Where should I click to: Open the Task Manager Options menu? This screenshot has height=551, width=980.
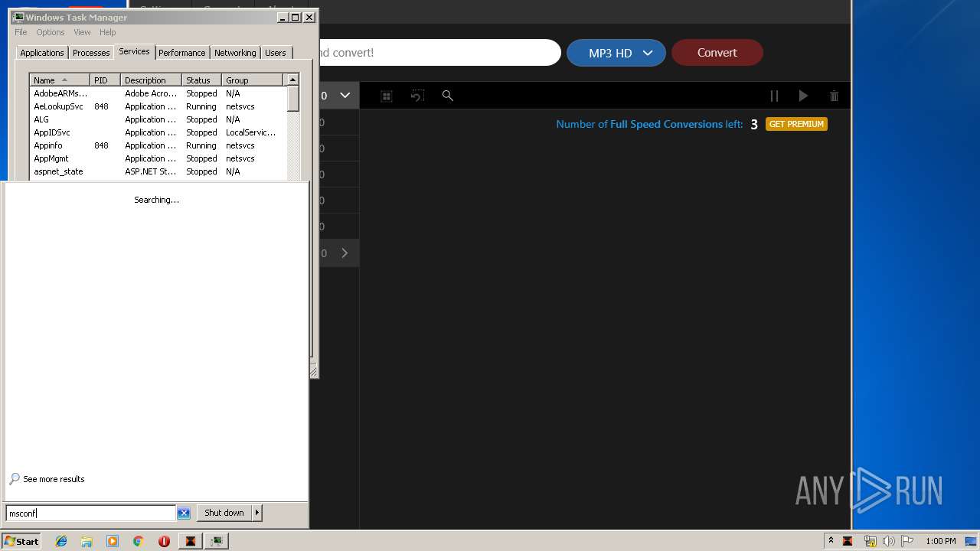tap(51, 32)
